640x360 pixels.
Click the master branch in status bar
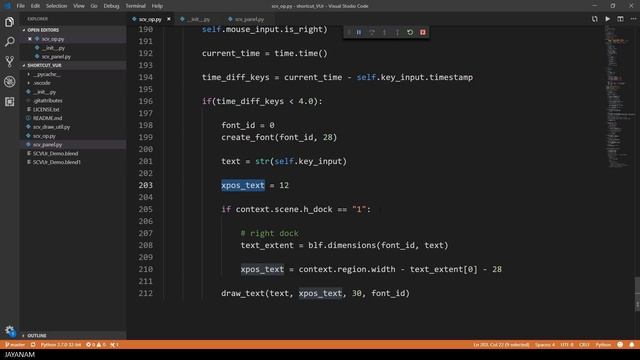pyautogui.click(x=15, y=345)
